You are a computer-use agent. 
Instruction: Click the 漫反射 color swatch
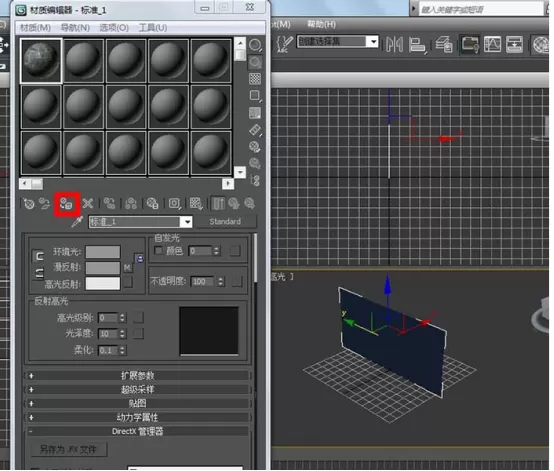tap(103, 268)
